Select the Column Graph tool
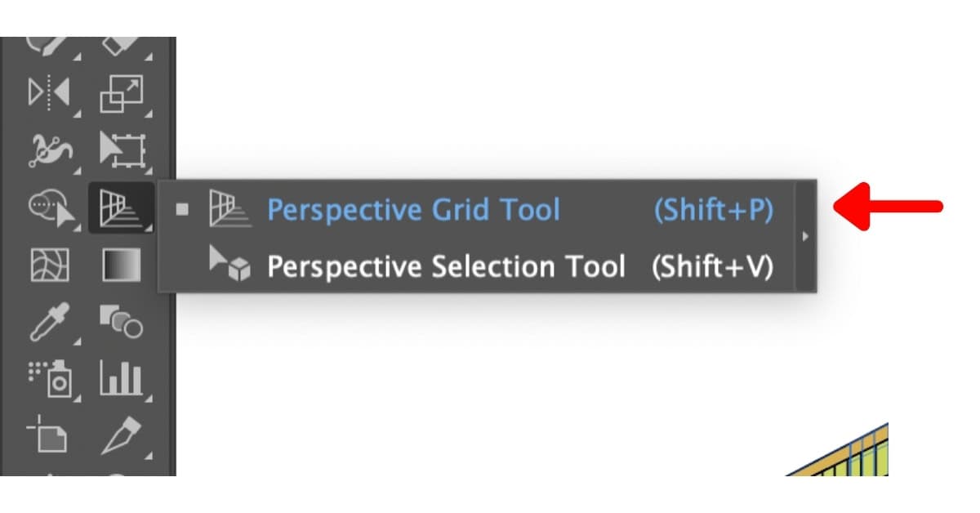Viewport: 980px width, 513px height. (x=122, y=377)
